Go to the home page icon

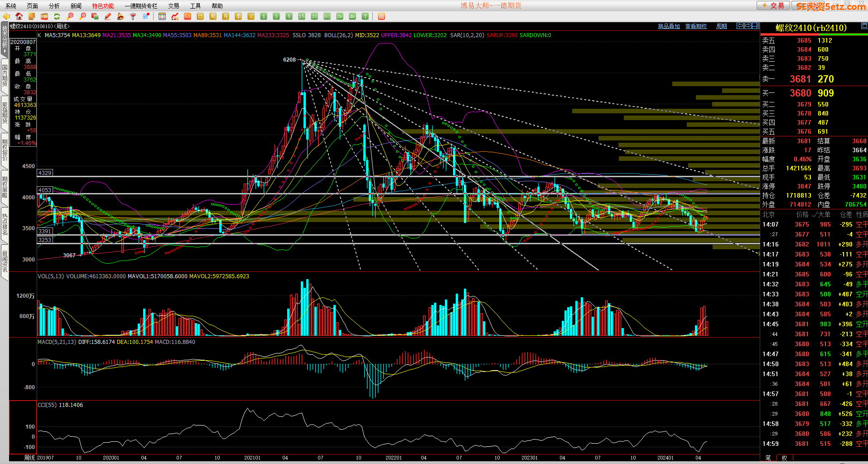[x=19, y=16]
